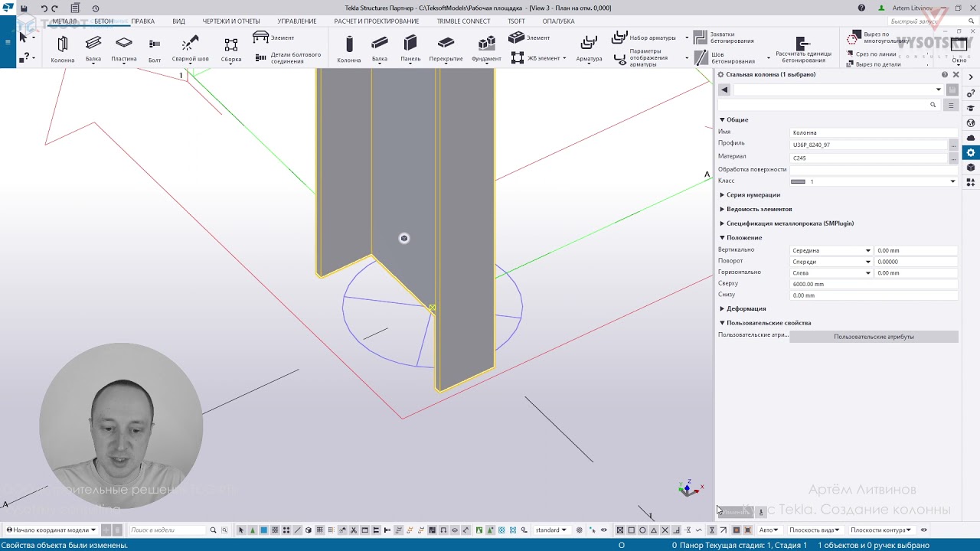
Task: Open the cloud icon in side pane
Action: point(971,138)
